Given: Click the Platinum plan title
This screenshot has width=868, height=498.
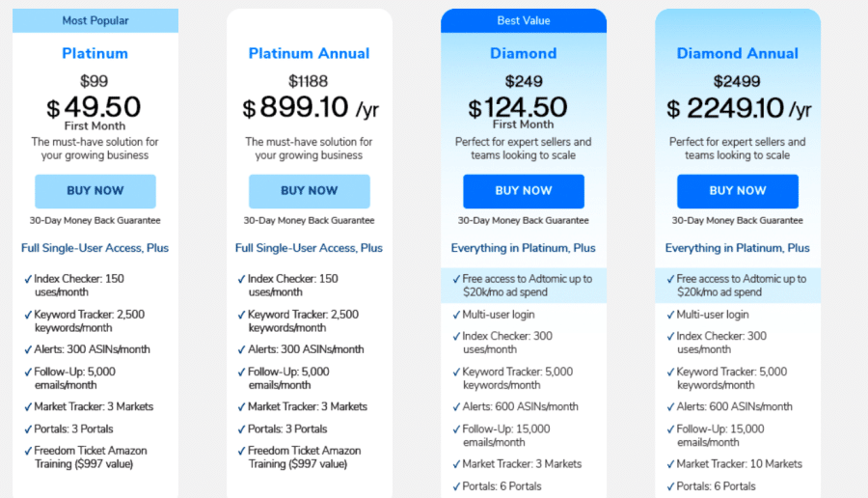Looking at the screenshot, I should point(95,53).
